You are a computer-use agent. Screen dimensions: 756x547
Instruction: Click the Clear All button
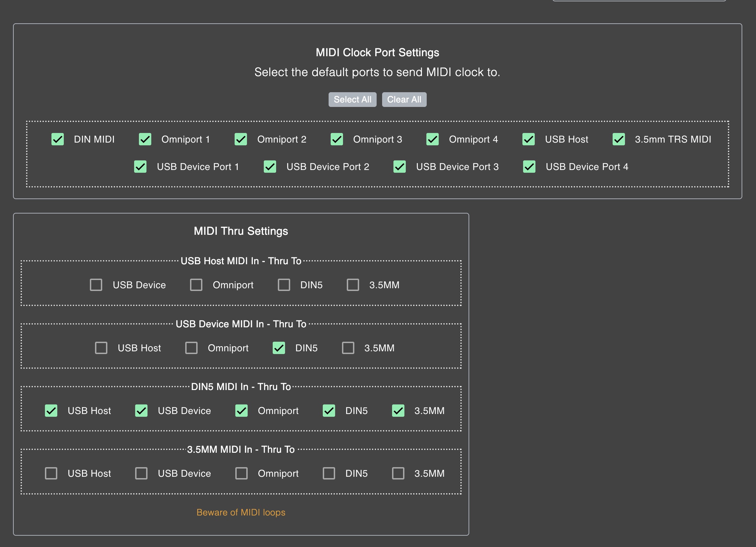[x=404, y=99]
